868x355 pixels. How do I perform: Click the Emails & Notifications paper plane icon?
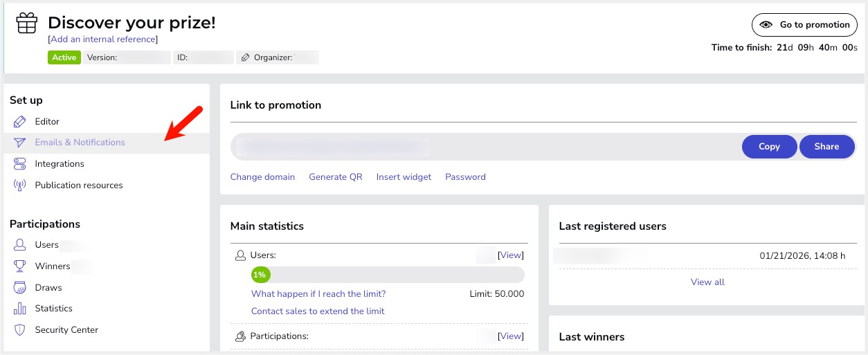tap(20, 143)
